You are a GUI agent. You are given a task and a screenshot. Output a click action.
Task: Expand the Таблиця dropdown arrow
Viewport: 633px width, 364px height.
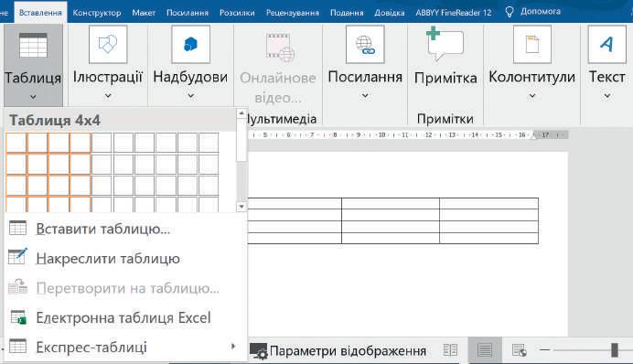tap(33, 97)
